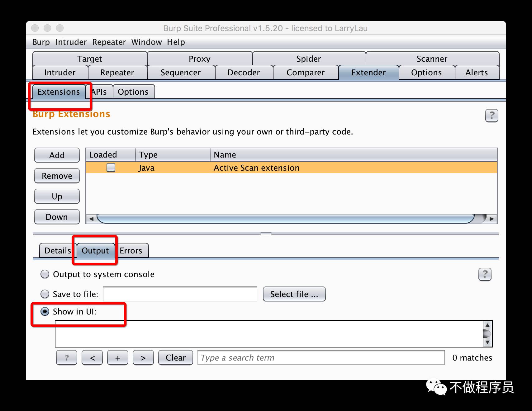Viewport: 532px width, 411px height.
Task: Click output area scroll up arrow
Action: click(487, 325)
